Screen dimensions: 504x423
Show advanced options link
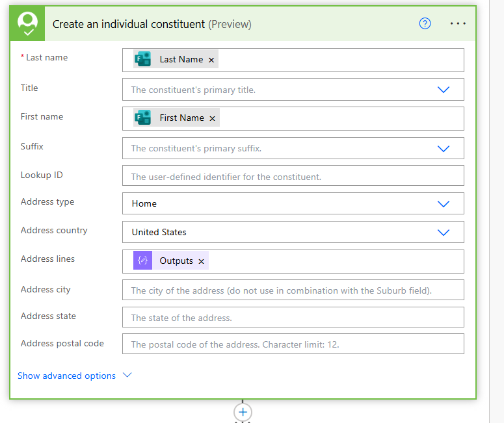click(66, 376)
